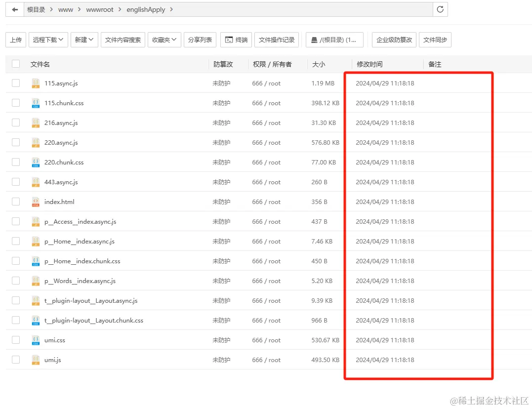Screen dimensions: 532x409
Task: Expand chevron after 根目录 in path
Action: (51, 9)
